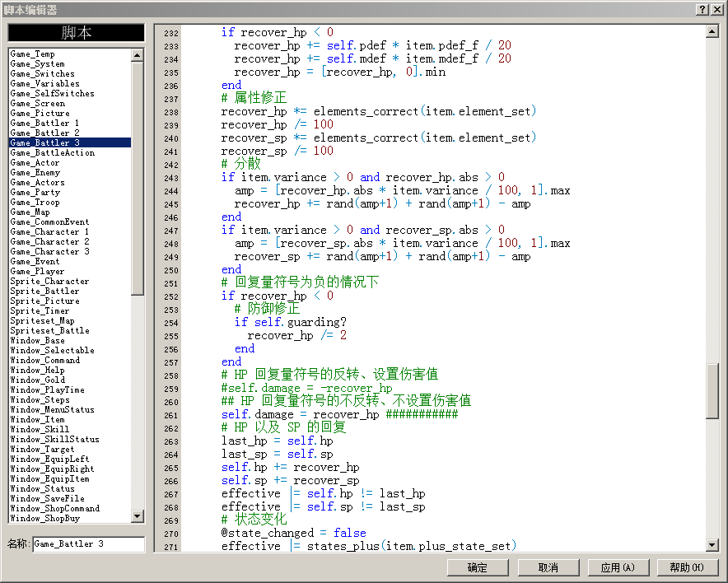728x583 pixels.
Task: Click the 名称 input field
Action: [89, 544]
